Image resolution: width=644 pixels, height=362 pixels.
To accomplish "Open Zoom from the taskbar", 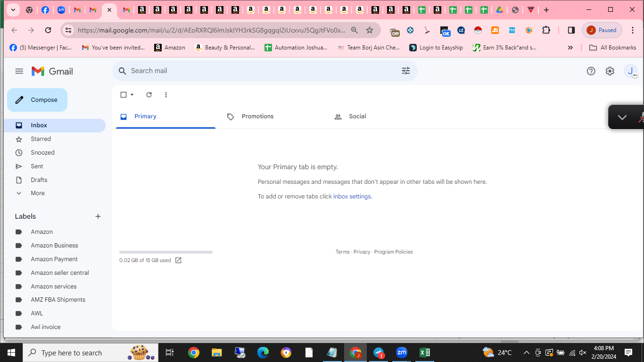I will pos(402,353).
